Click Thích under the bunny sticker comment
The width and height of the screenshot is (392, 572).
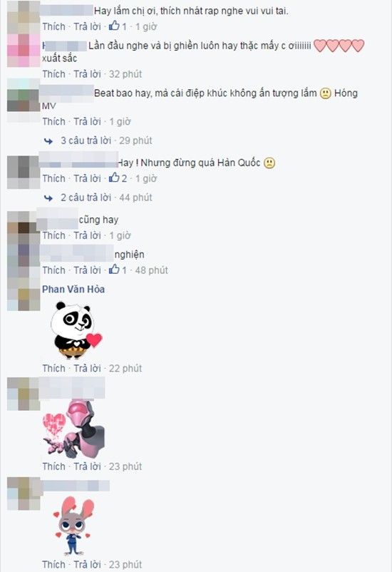pyautogui.click(x=53, y=564)
